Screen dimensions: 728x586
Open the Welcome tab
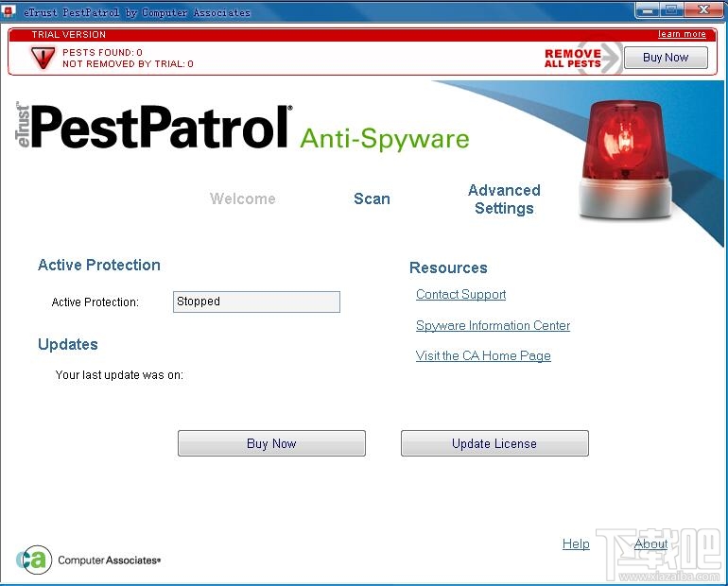click(x=243, y=198)
